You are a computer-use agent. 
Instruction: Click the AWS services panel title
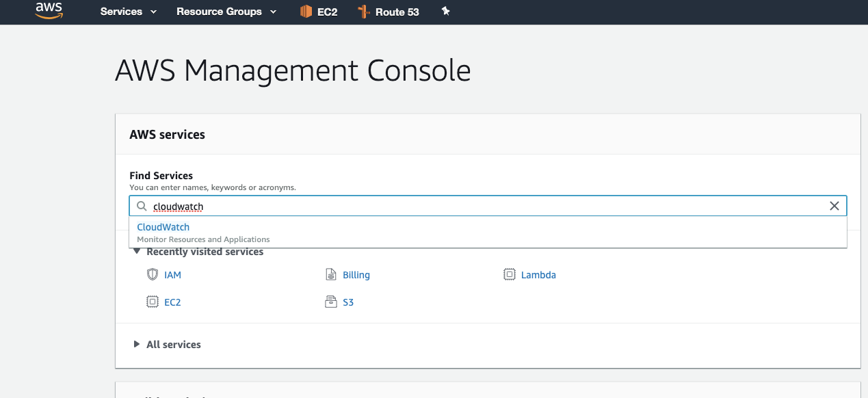(167, 135)
